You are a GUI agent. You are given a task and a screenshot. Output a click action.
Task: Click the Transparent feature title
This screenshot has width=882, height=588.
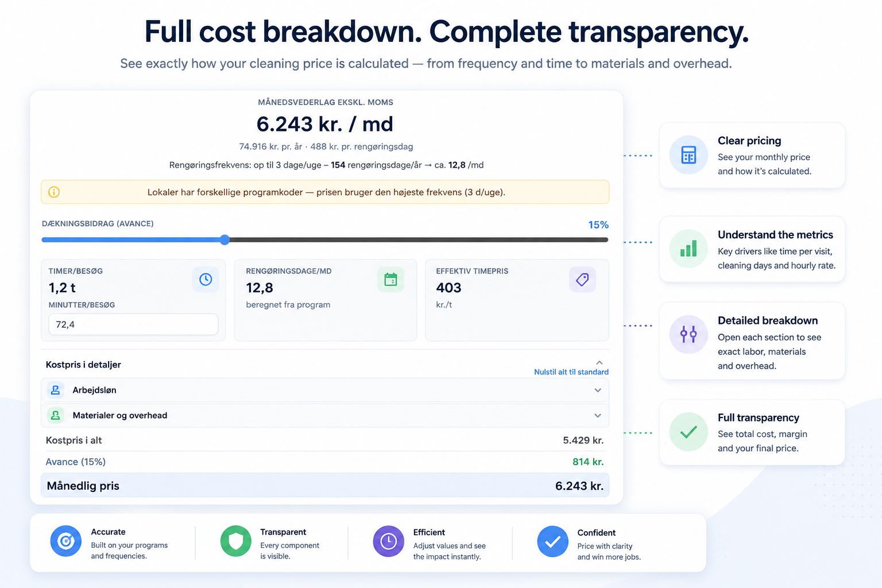pyautogui.click(x=283, y=532)
